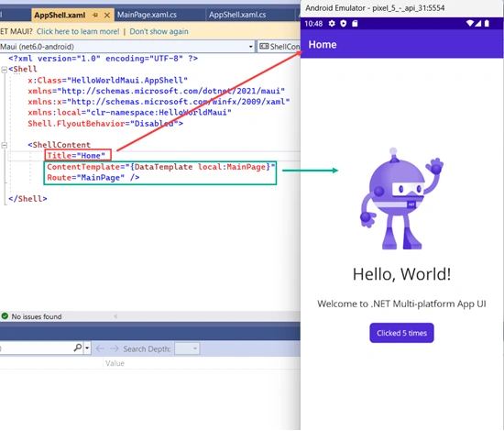Close the AppShell.xaml tab
504x431 pixels.
click(x=107, y=15)
